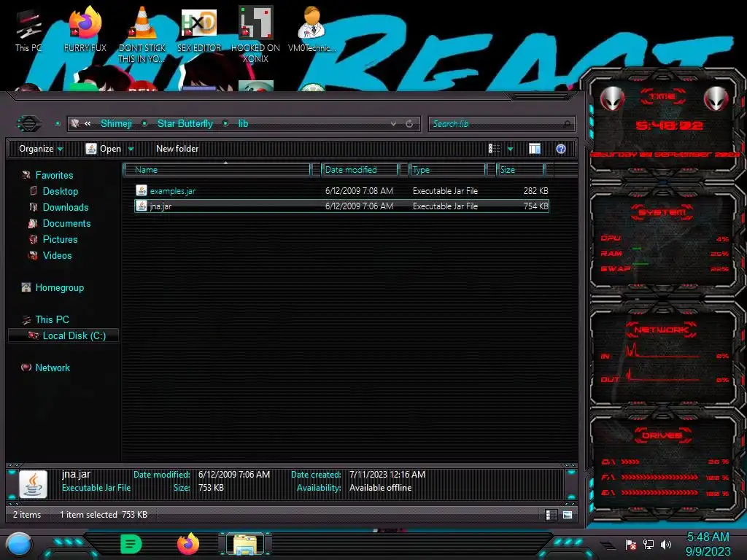This screenshot has width=747, height=560.
Task: Click the volume speaker tray icon
Action: click(666, 545)
